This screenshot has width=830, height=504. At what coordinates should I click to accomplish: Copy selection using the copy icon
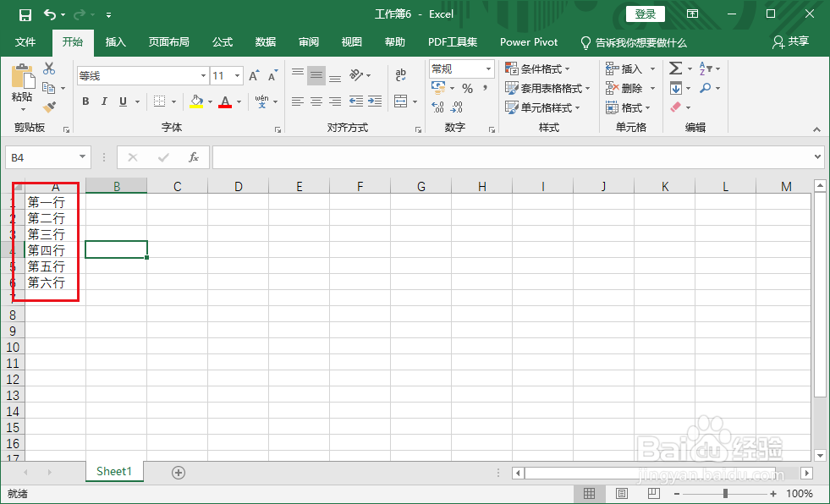click(x=49, y=88)
